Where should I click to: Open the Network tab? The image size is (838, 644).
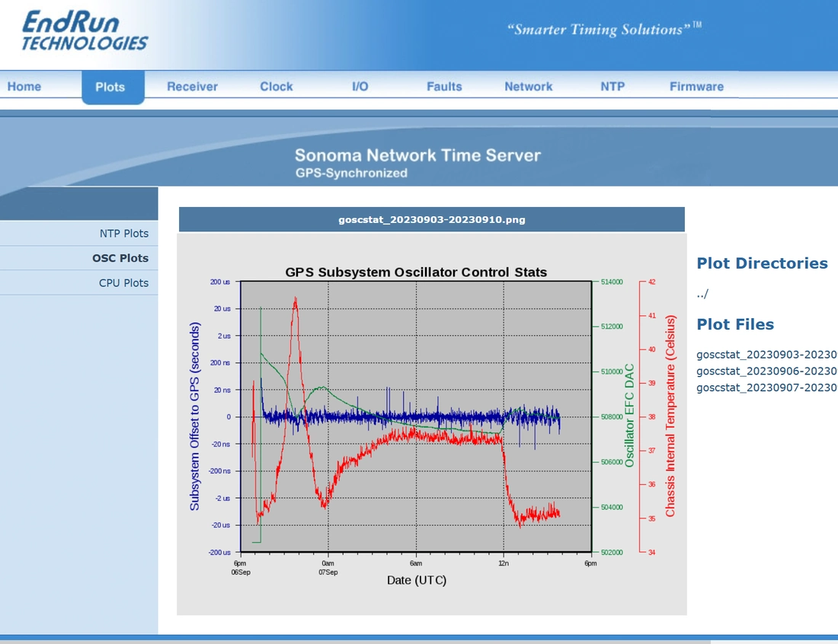click(529, 87)
